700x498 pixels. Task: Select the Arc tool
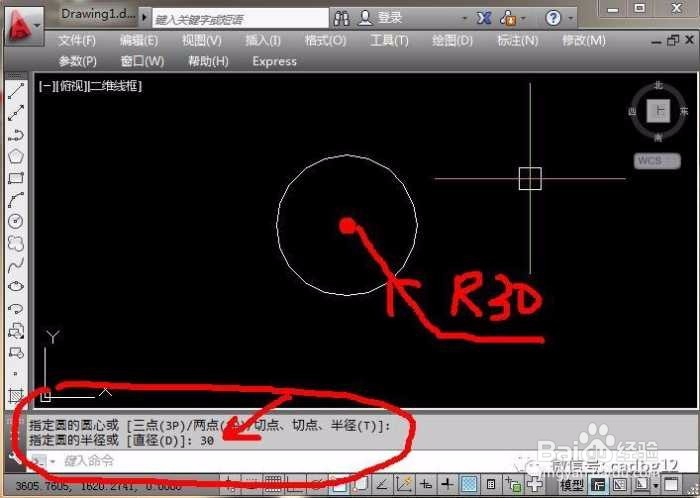pos(16,200)
